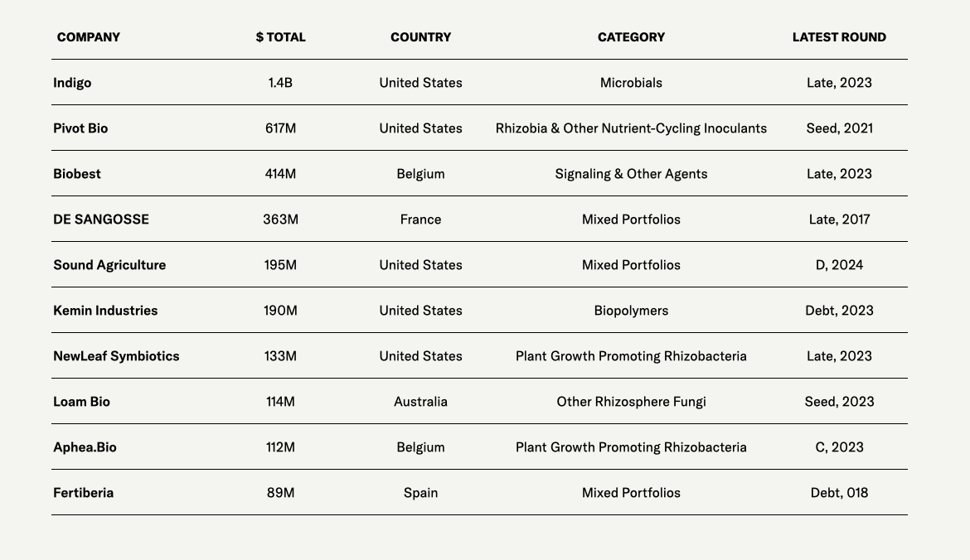Click the Other Rhizosphere Fungi category
Image resolution: width=970 pixels, height=560 pixels.
[631, 402]
